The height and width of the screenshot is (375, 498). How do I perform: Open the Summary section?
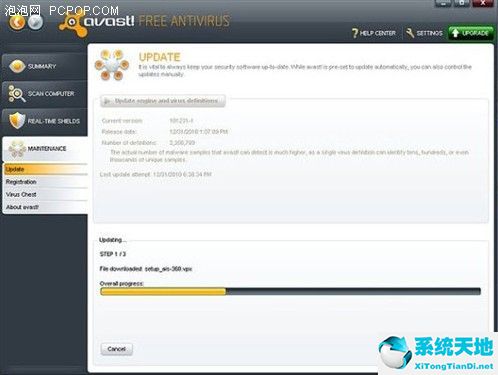45,66
